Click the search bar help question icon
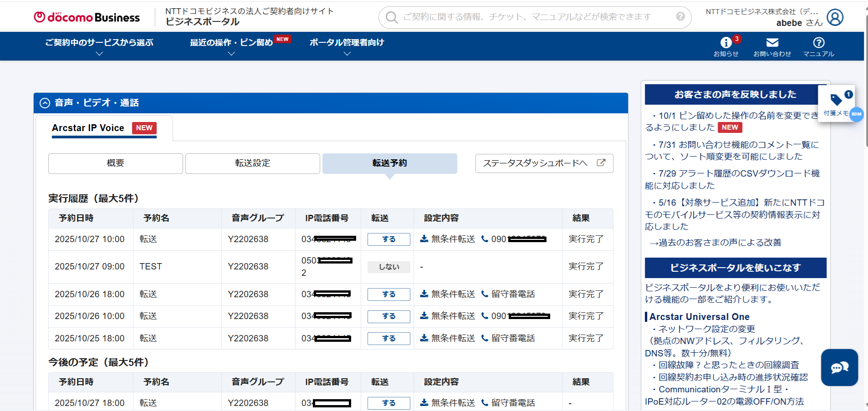 pos(680,17)
